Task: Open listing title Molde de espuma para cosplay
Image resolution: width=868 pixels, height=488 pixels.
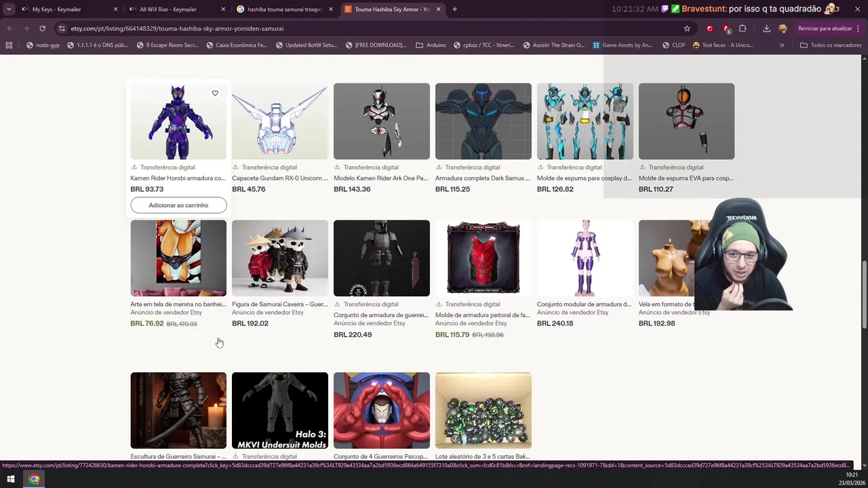Action: [x=585, y=178]
